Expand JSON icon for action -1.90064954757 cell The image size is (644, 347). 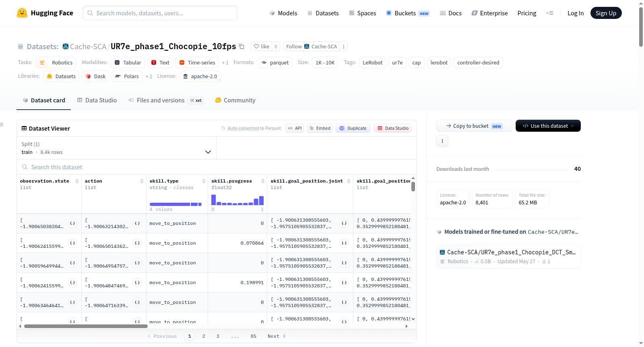click(x=137, y=263)
